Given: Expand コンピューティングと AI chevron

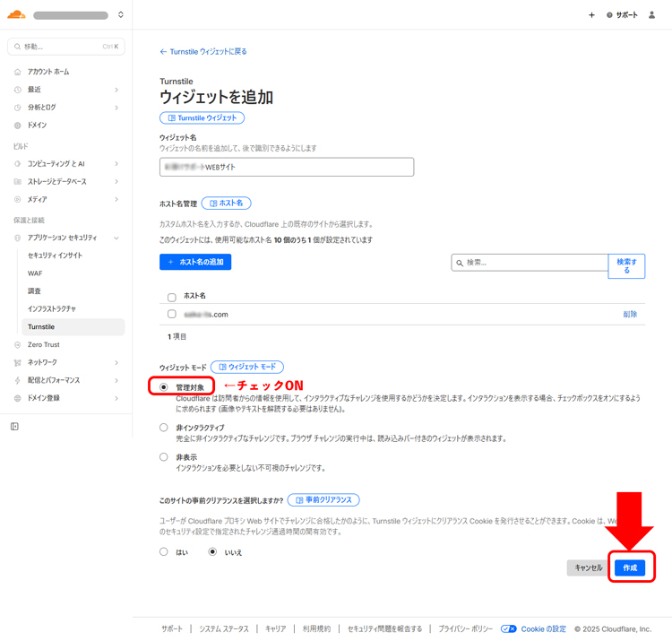Looking at the screenshot, I should (116, 164).
